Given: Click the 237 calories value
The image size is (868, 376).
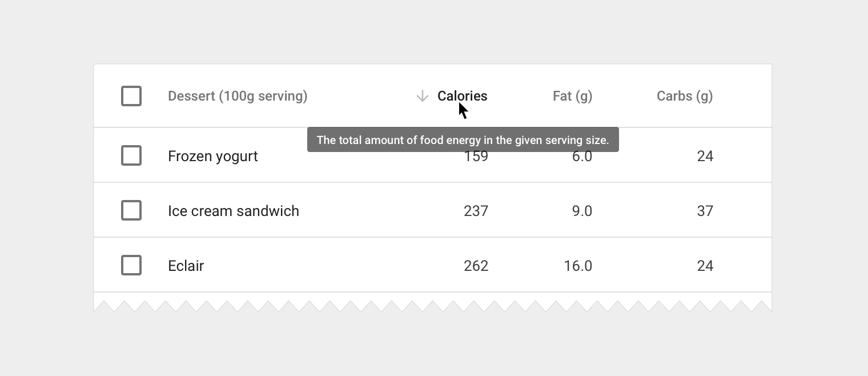Looking at the screenshot, I should click(476, 211).
